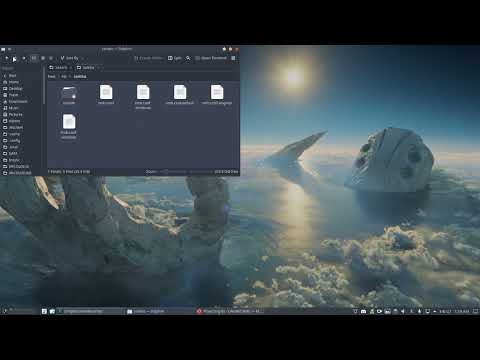Open Desktop in the Places sidebar
Screen dimensions: 480x360
pyautogui.click(x=15, y=89)
